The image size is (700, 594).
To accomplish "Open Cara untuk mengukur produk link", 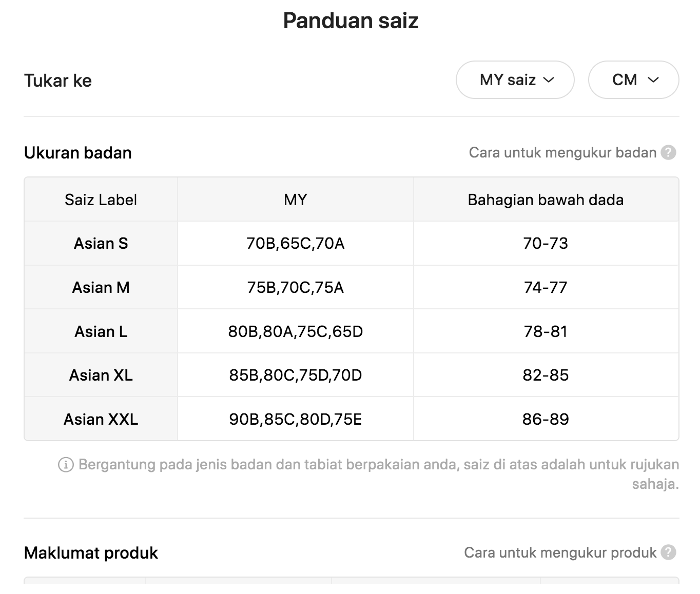I will click(560, 552).
